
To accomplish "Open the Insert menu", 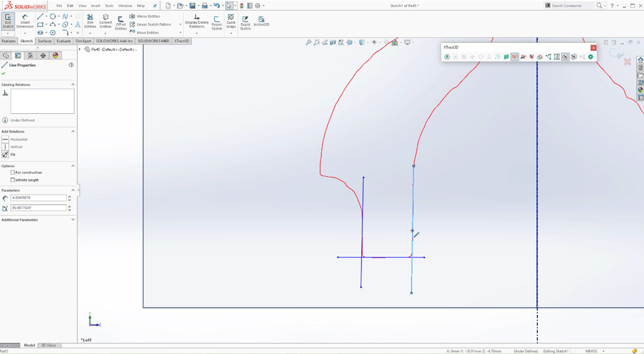I will point(96,6).
